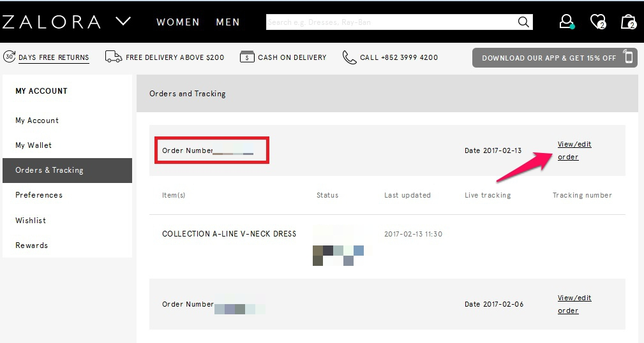Click Call +852 3999 4200 text
The image size is (644, 343).
click(399, 57)
